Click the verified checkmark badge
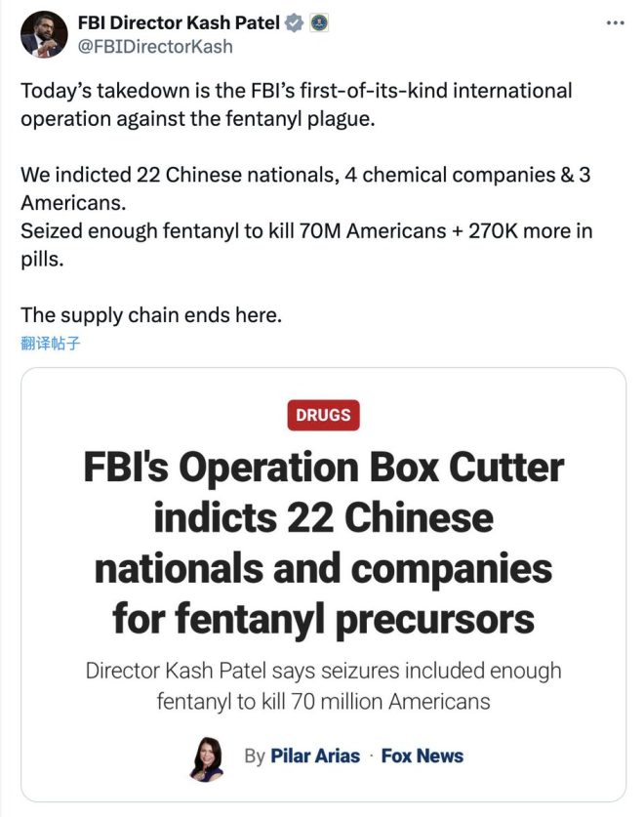The height and width of the screenshot is (817, 644). (295, 22)
